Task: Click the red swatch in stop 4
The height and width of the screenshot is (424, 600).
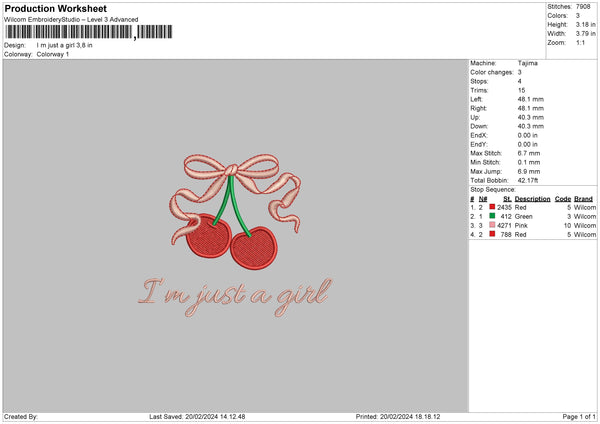Action: coord(492,234)
